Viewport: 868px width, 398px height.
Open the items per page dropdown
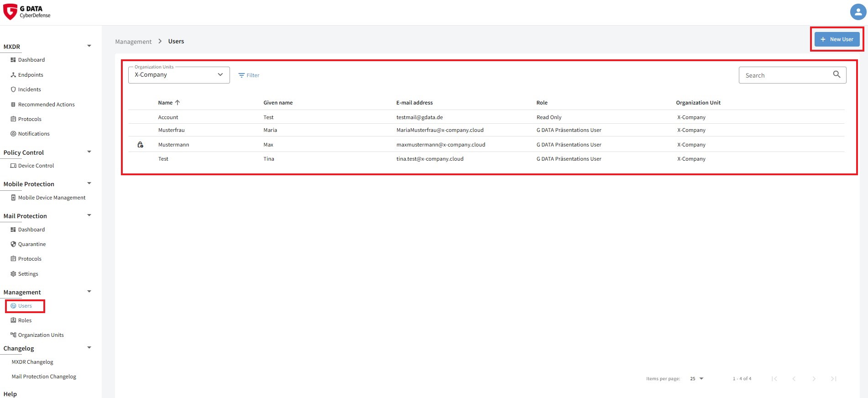696,378
